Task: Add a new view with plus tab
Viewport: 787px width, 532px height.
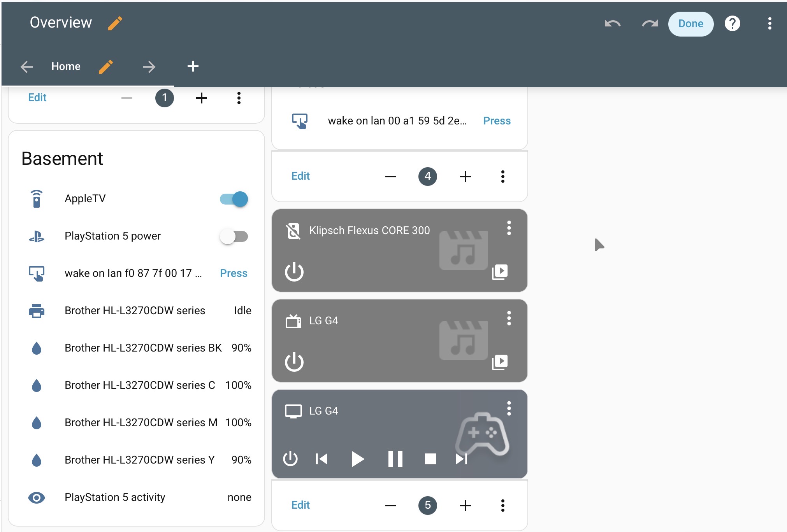Action: coord(193,66)
